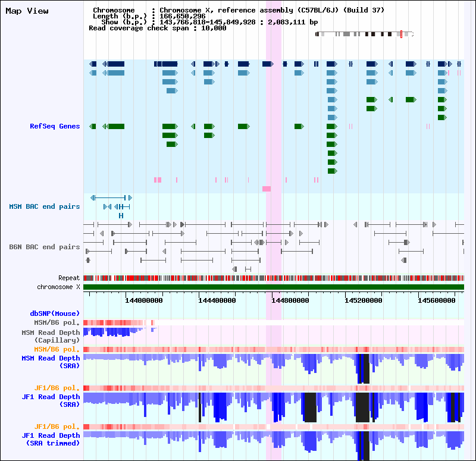Screen dimensions: 476x461
Task: Click the JF1 Read Depth (SRA) label
Action: (51, 400)
